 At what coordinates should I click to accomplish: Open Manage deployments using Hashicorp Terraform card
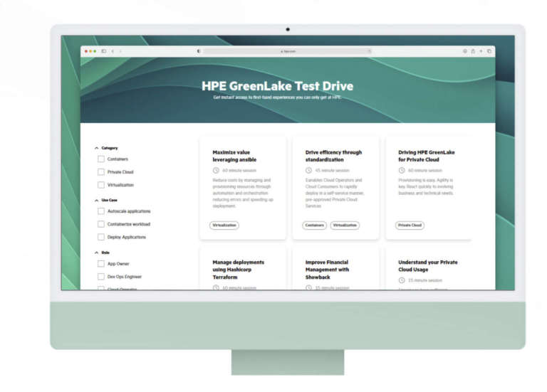pos(239,270)
